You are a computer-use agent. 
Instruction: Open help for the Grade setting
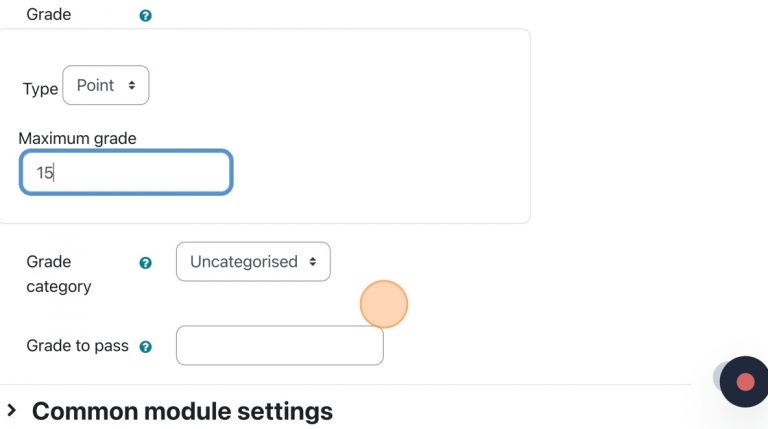[146, 16]
